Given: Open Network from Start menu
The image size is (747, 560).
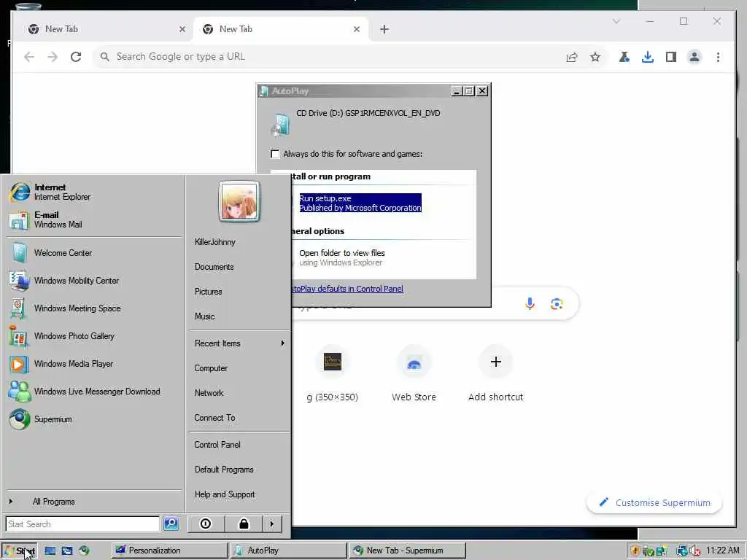Looking at the screenshot, I should 239,393.
